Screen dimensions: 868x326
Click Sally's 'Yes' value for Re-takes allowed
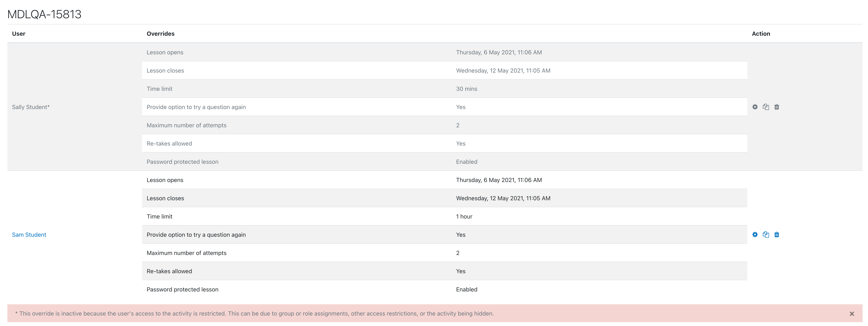[x=461, y=143]
